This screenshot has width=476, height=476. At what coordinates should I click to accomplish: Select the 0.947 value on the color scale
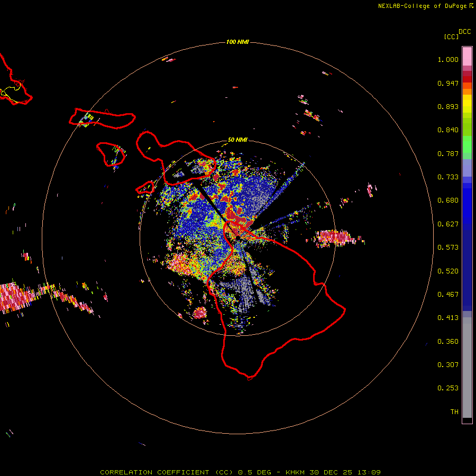pyautogui.click(x=448, y=83)
